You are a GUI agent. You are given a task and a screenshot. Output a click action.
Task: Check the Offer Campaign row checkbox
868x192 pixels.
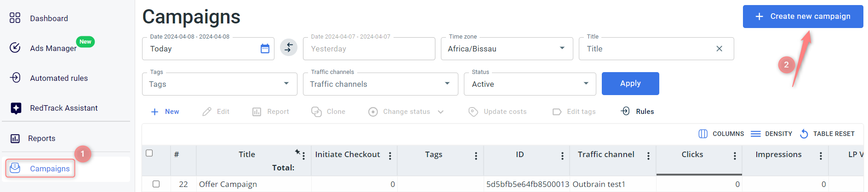pos(156,184)
